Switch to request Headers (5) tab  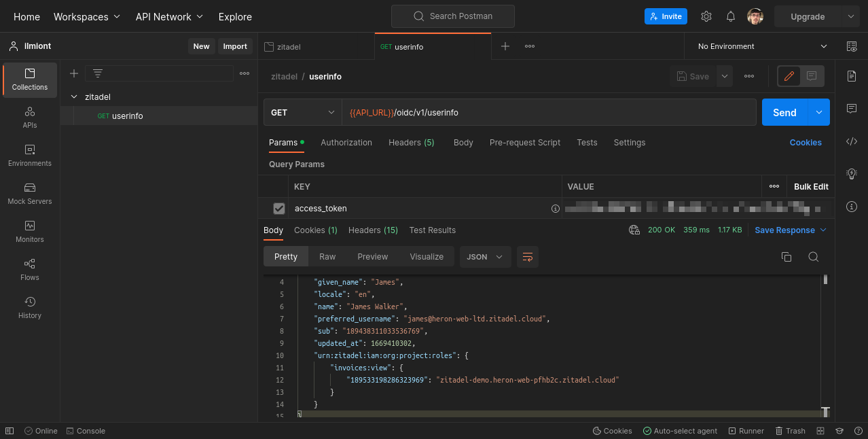tap(412, 143)
